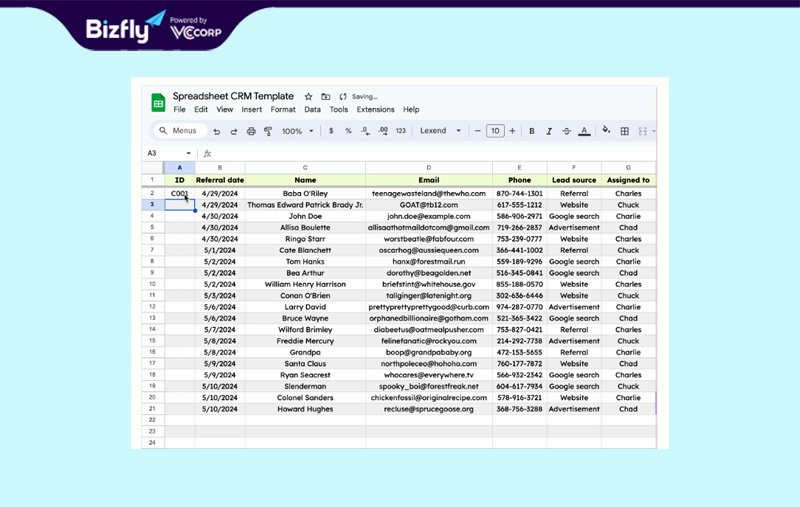
Task: Click the redo arrow in the toolbar
Action: tap(234, 131)
